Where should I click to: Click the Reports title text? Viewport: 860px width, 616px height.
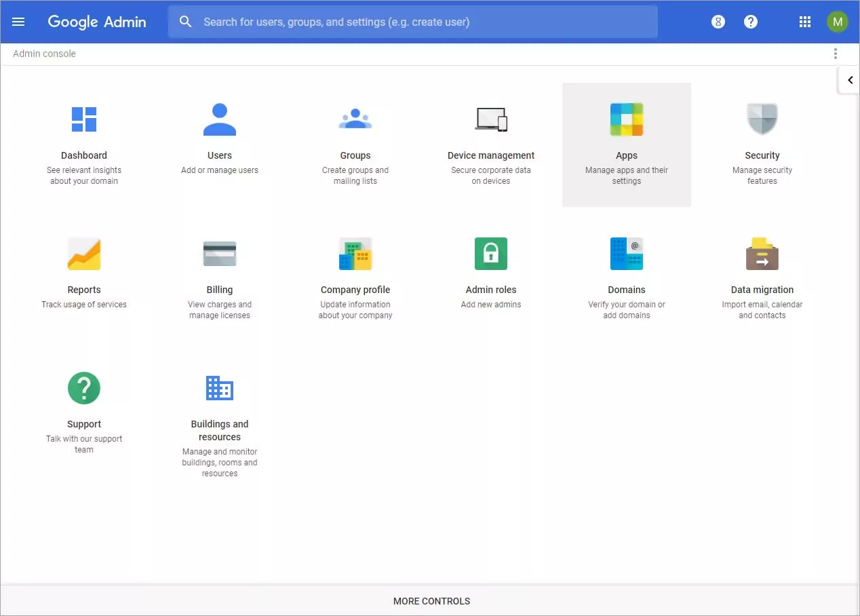(84, 290)
